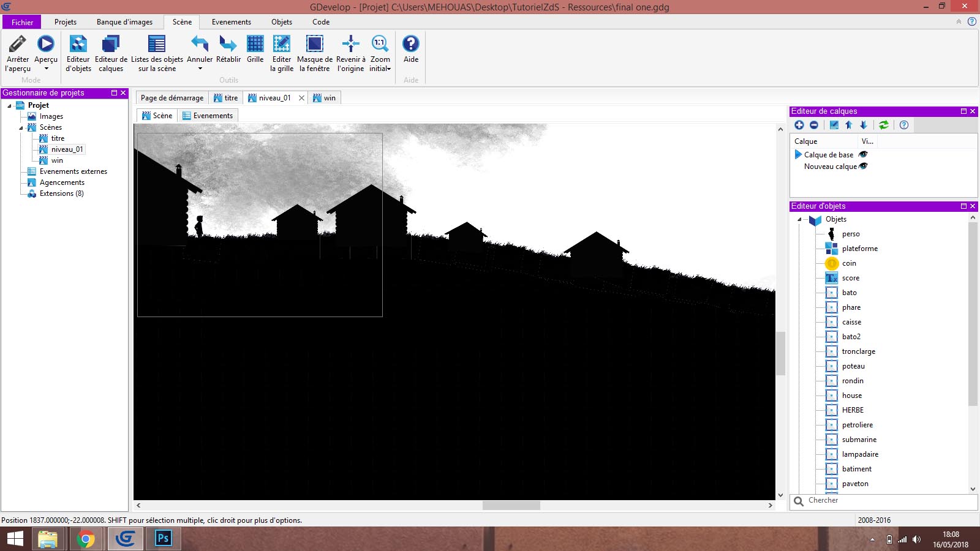Image resolution: width=980 pixels, height=551 pixels.
Task: Click the add layer plus icon
Action: click(799, 125)
